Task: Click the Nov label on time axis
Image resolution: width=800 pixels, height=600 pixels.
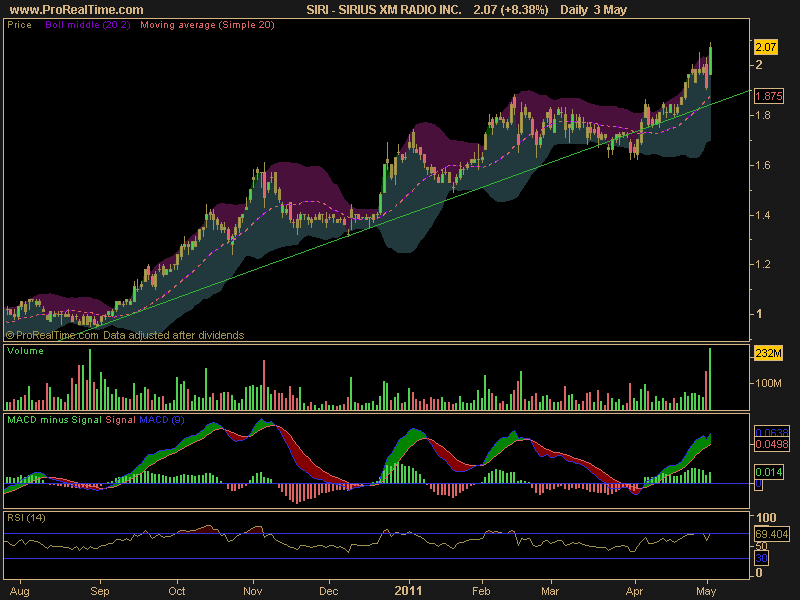Action: [253, 591]
